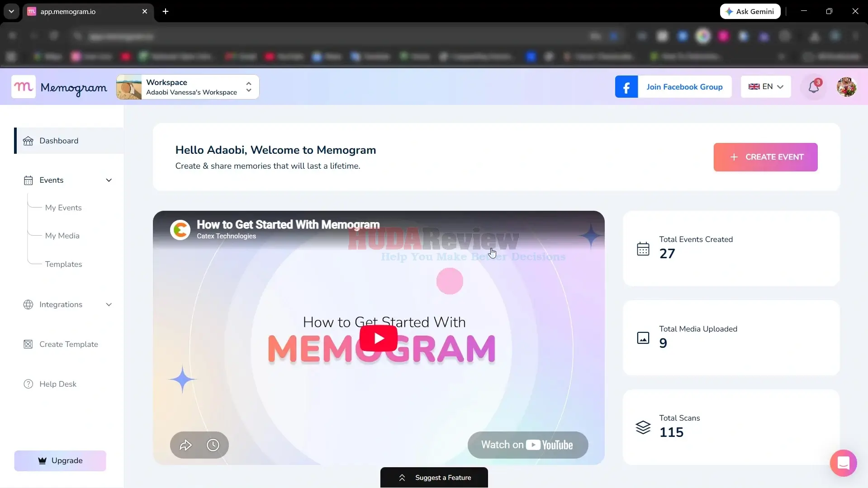Click Catex Technologies channel name

tap(226, 236)
